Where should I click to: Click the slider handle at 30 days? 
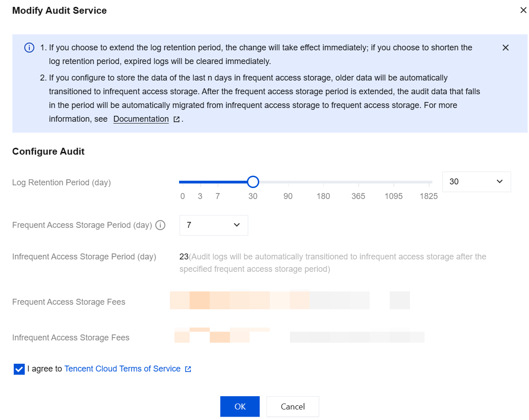253,182
